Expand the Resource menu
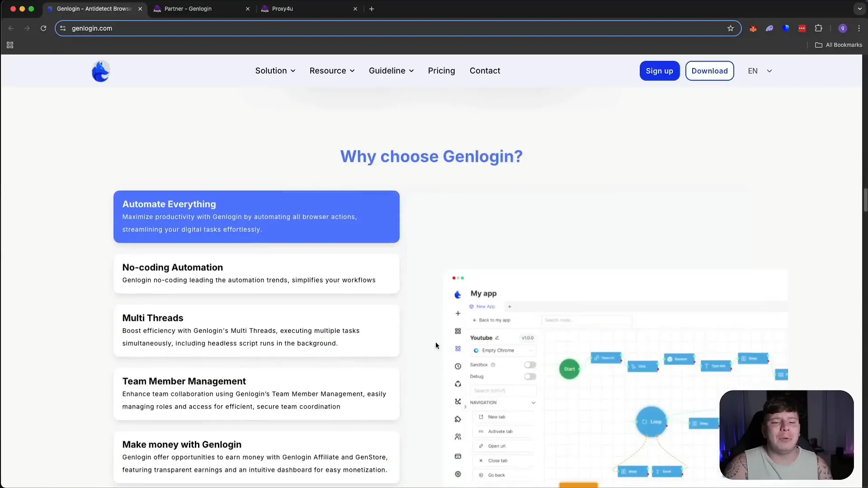The height and width of the screenshot is (488, 868). [332, 70]
